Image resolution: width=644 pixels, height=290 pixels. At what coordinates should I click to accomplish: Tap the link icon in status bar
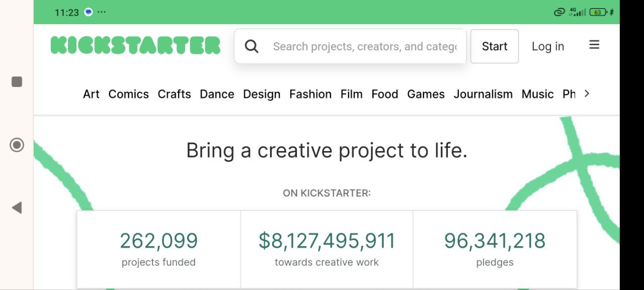click(x=559, y=12)
